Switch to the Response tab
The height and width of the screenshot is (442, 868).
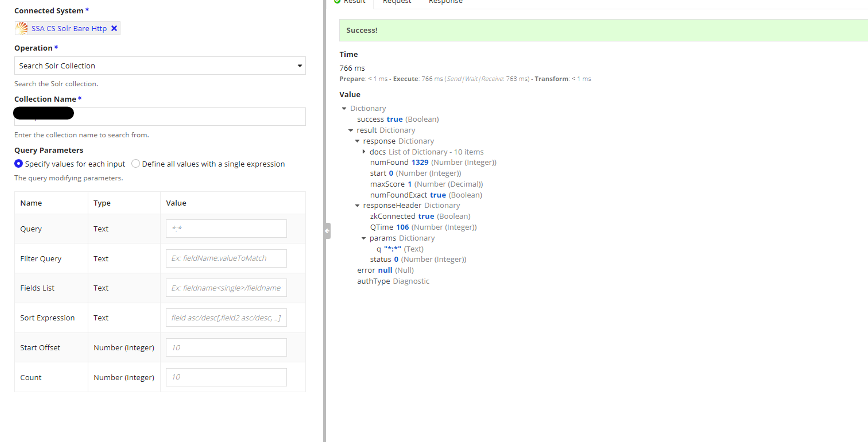[x=446, y=2]
